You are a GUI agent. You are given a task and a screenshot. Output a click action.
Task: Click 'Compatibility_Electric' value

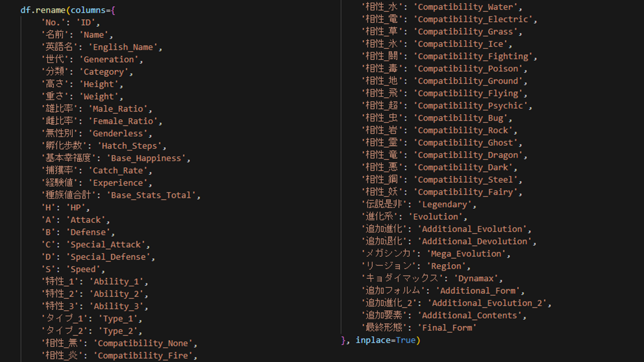point(473,19)
